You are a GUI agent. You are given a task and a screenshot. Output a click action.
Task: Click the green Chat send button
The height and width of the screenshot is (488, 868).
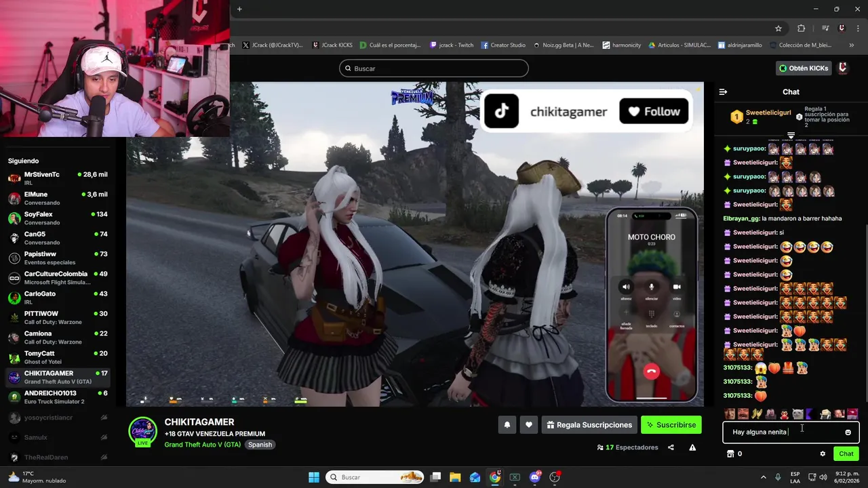[x=846, y=454]
